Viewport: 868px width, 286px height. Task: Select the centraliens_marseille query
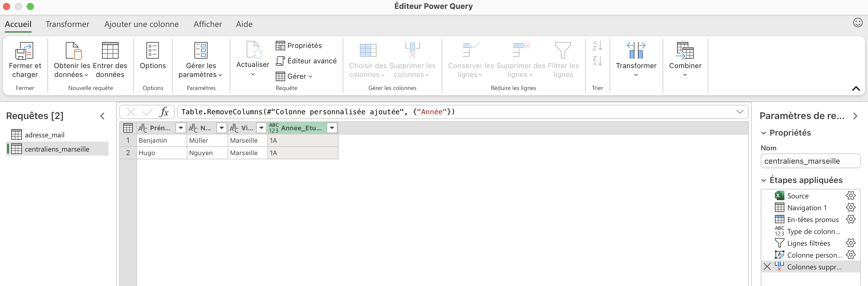pos(57,149)
